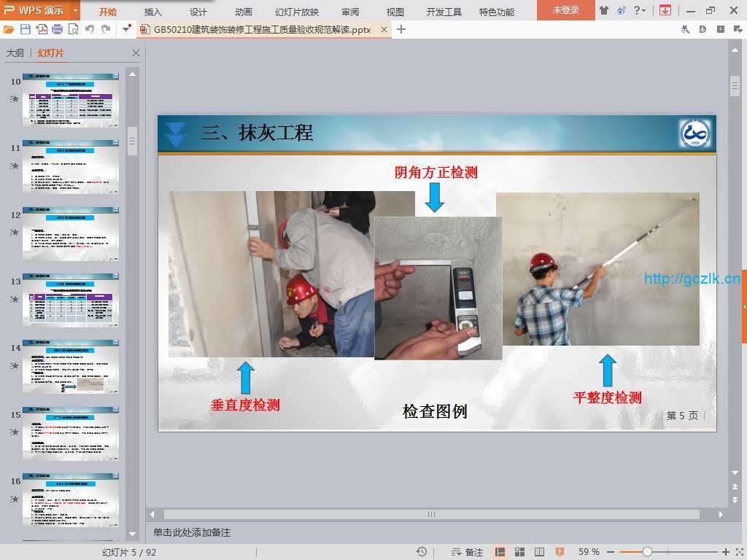747x560 pixels.
Task: Open a new document tab with plus icon
Action: 400,29
